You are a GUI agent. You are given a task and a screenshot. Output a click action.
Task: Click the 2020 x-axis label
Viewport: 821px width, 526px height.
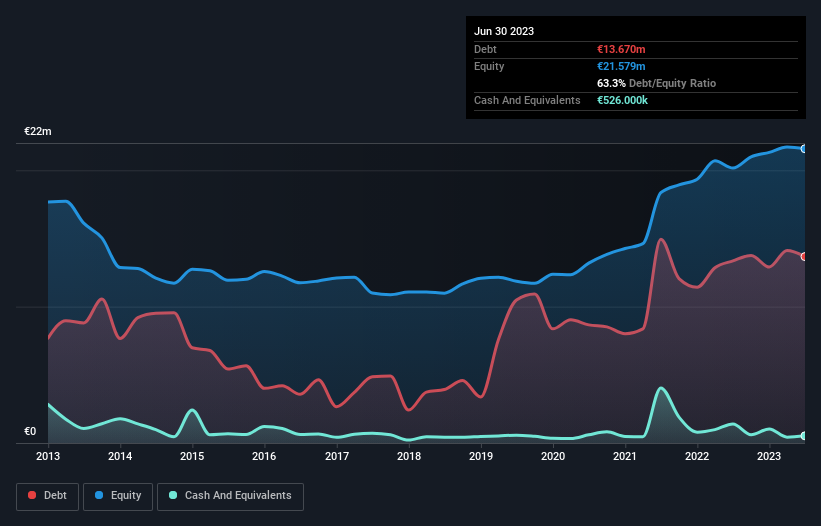(553, 456)
